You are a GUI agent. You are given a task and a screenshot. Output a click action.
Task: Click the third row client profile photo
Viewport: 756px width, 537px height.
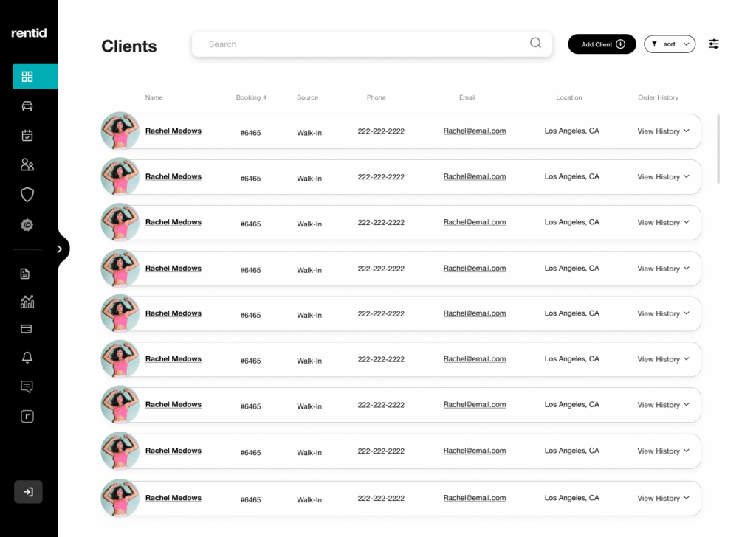coord(120,223)
